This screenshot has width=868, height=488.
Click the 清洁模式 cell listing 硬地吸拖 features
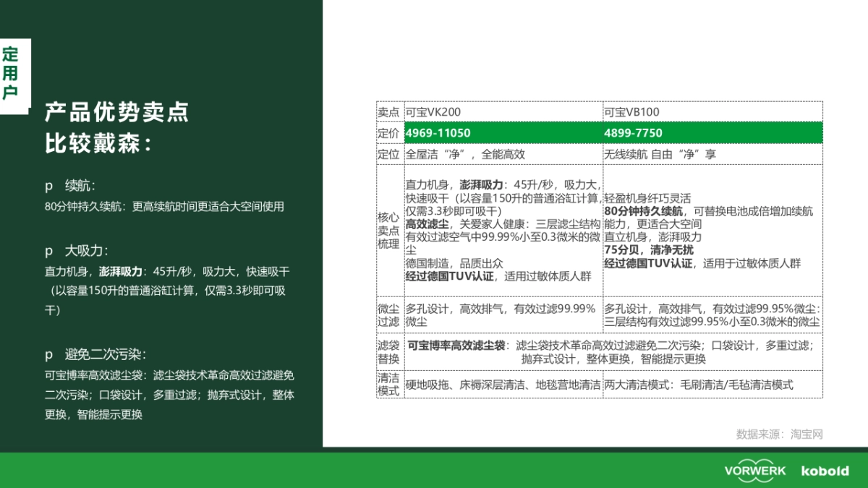tap(501, 386)
